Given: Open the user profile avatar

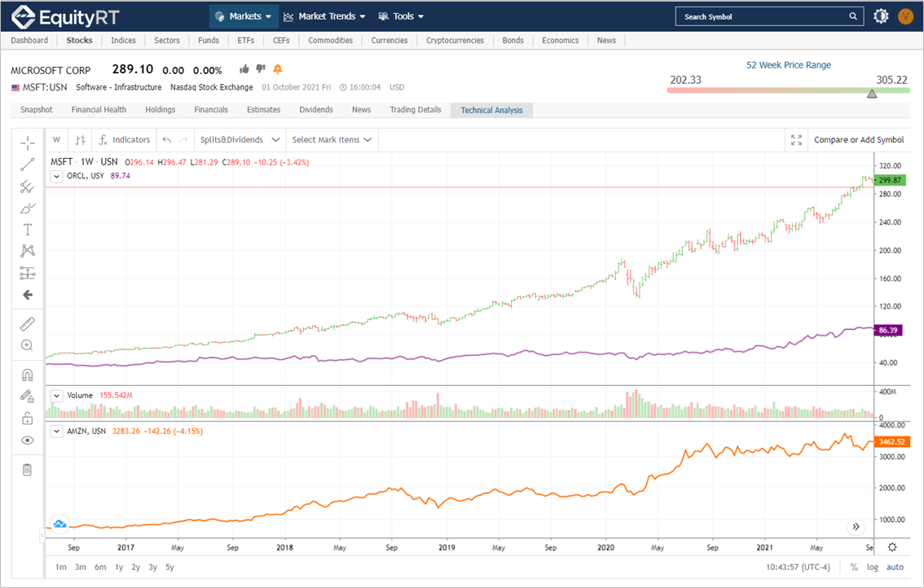Looking at the screenshot, I should (906, 16).
